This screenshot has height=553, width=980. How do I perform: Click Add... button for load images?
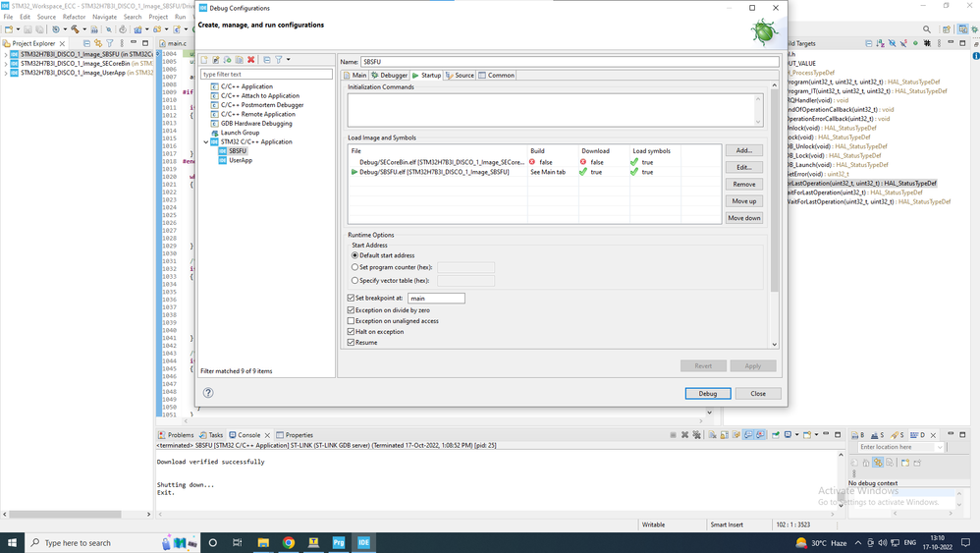743,150
